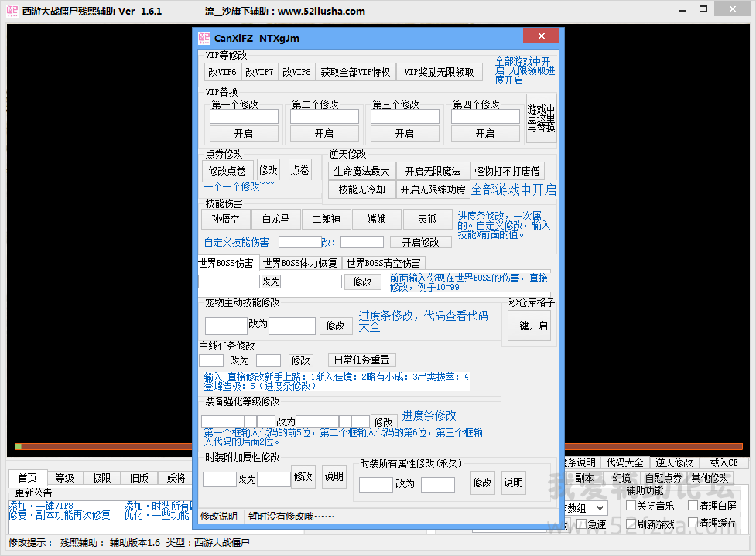This screenshot has height=556, width=756.
Task: Click 开启无限练功房 button
Action: [433, 189]
